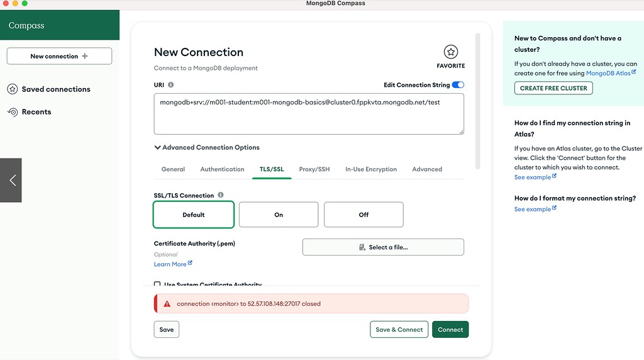Screen dimensions: 644x360
Task: Open the MongoDB Atlas link
Action: pyautogui.click(x=608, y=74)
